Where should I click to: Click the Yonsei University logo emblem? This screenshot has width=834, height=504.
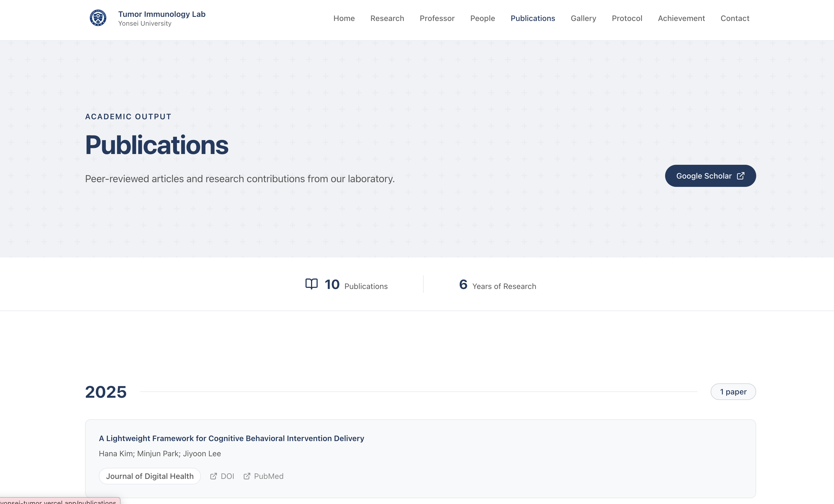pos(98,18)
